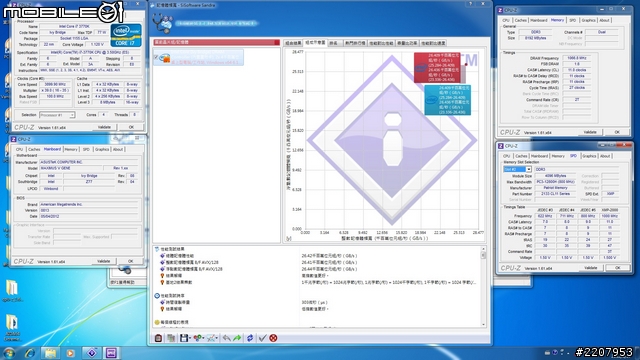Click Validate in the CPU-Z SPD window
The height and width of the screenshot is (360, 640).
pyautogui.click(x=591, y=268)
